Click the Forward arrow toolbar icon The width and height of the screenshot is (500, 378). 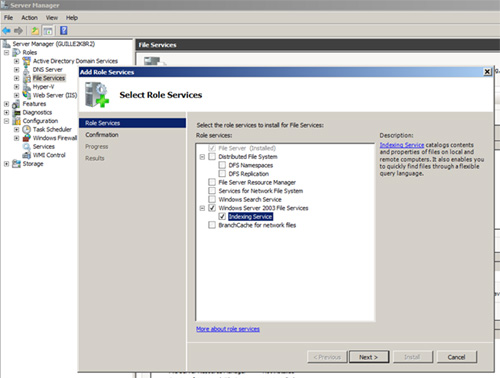coord(18,31)
